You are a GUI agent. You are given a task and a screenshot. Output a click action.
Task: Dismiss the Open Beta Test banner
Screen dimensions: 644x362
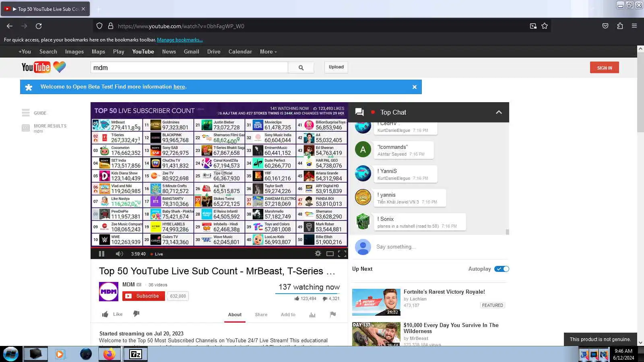click(415, 87)
